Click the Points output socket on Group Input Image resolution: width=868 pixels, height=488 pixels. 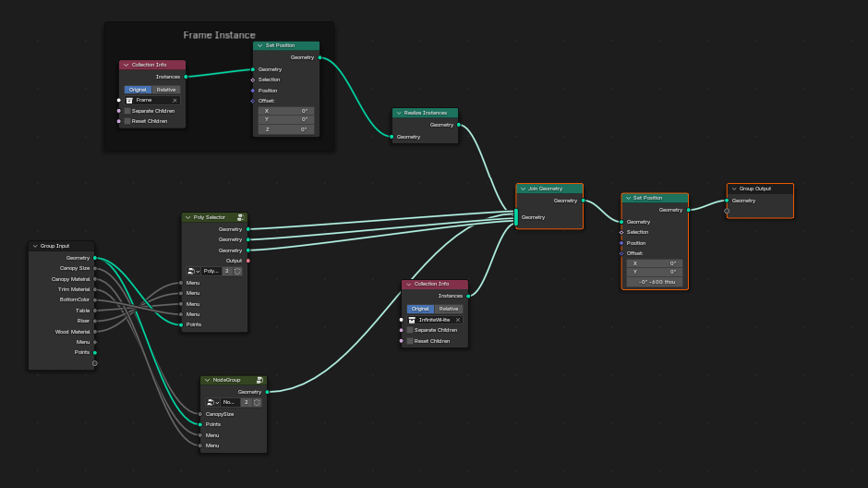pos(95,352)
